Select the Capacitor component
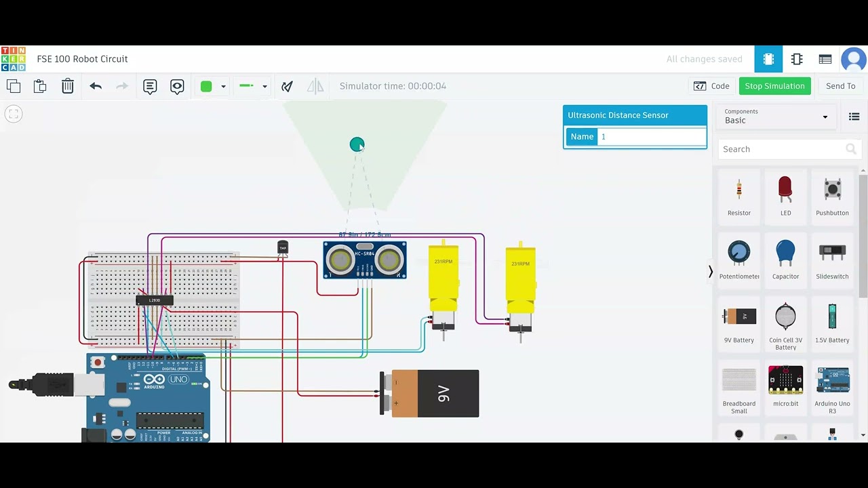 pos(785,260)
